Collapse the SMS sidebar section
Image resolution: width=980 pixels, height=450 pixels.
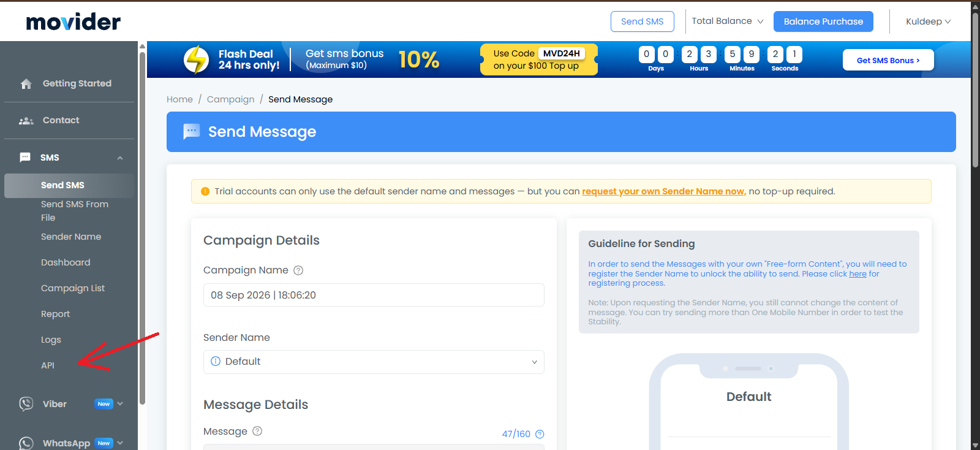120,158
